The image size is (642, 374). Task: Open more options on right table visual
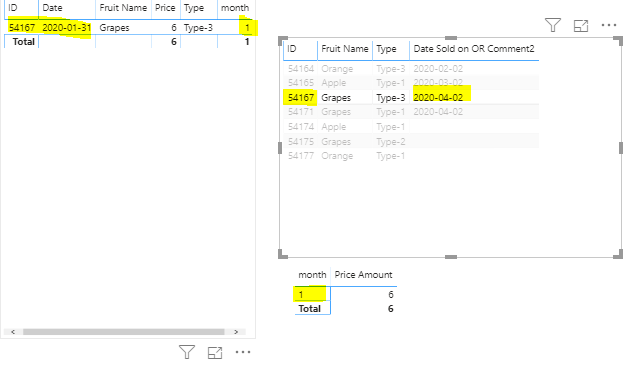point(609,25)
